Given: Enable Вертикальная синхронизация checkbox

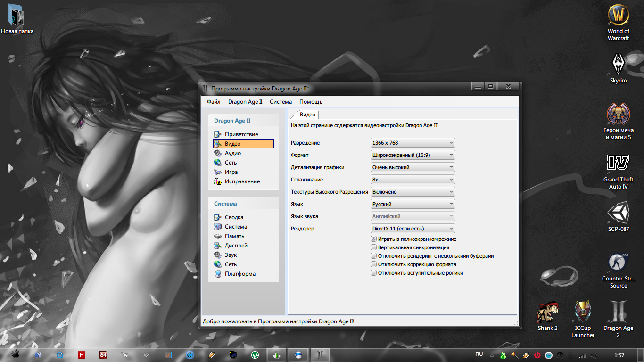Looking at the screenshot, I should pos(374,247).
